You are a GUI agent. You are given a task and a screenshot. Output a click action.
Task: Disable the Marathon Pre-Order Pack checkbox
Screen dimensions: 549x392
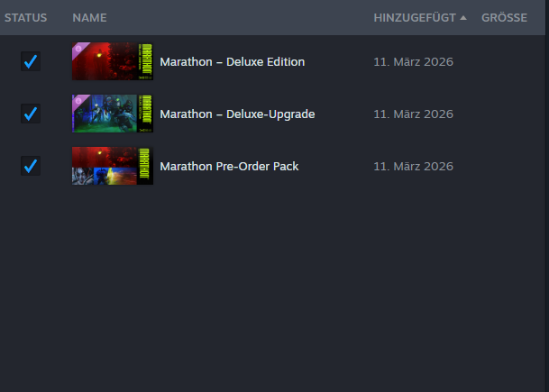coord(31,166)
